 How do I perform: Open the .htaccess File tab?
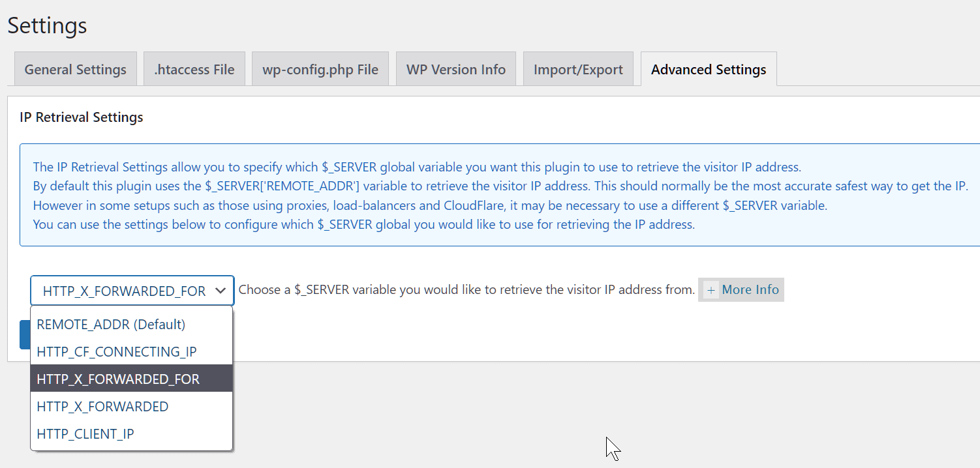coord(194,68)
